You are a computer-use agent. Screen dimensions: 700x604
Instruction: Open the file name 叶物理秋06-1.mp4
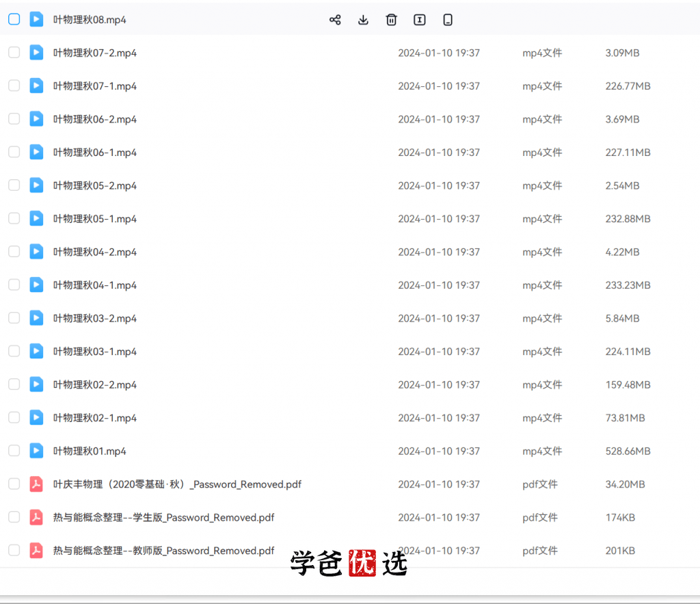[x=95, y=153]
